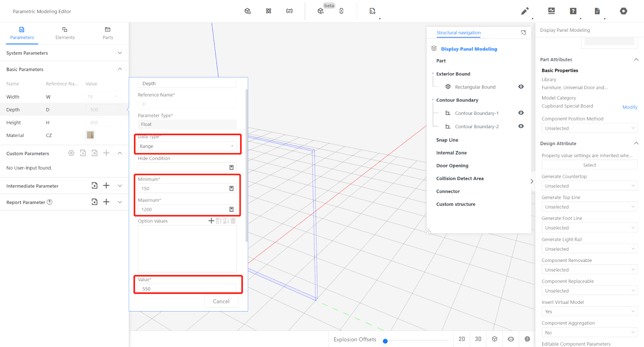Image resolution: width=644 pixels, height=347 pixels.
Task: Hide Contour Boundary-1 using eye icon
Action: tap(521, 113)
